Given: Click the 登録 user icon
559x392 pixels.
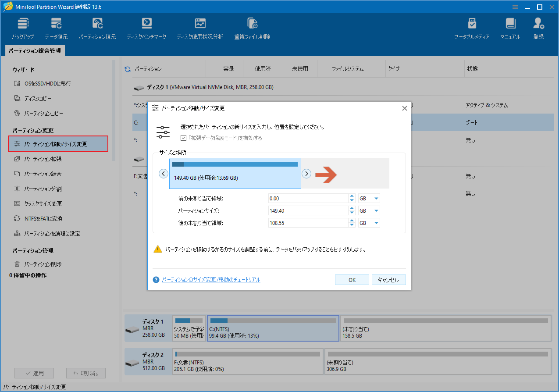Looking at the screenshot, I should point(538,29).
